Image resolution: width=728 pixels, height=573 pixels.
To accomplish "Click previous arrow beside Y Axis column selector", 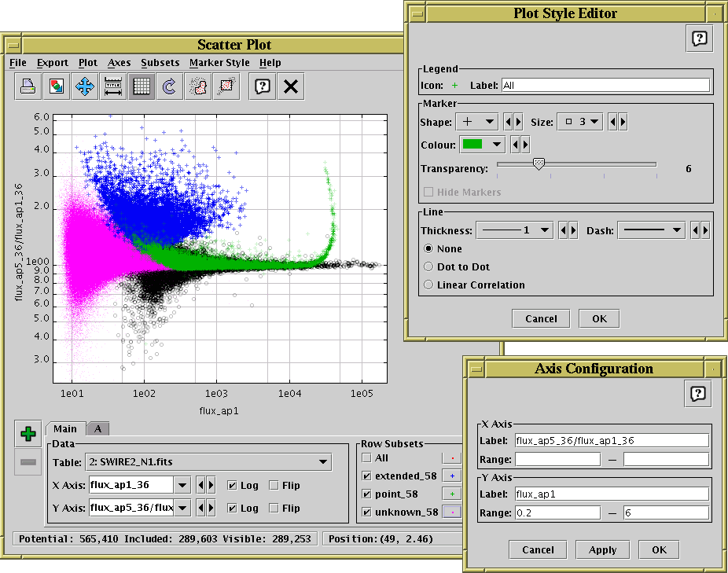I will click(200, 508).
